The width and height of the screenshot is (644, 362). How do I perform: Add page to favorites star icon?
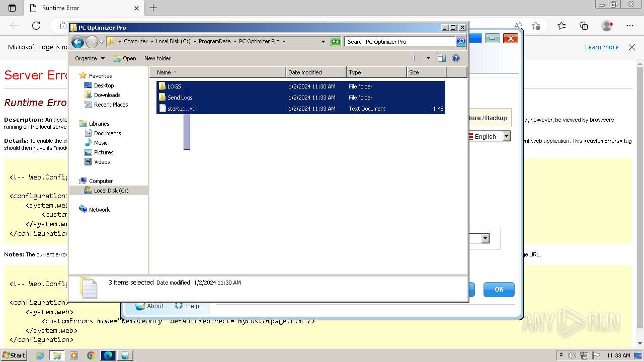point(536,26)
